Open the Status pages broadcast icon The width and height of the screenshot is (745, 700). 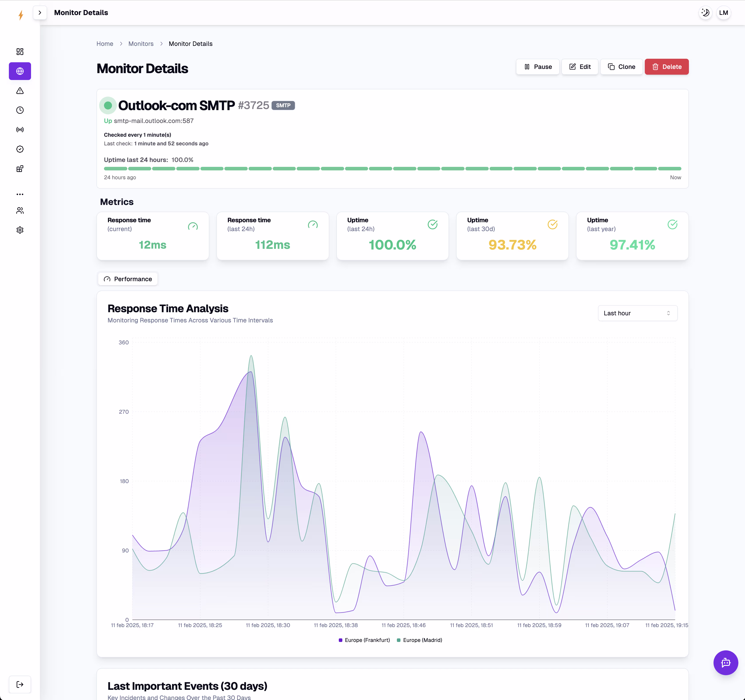point(20,130)
